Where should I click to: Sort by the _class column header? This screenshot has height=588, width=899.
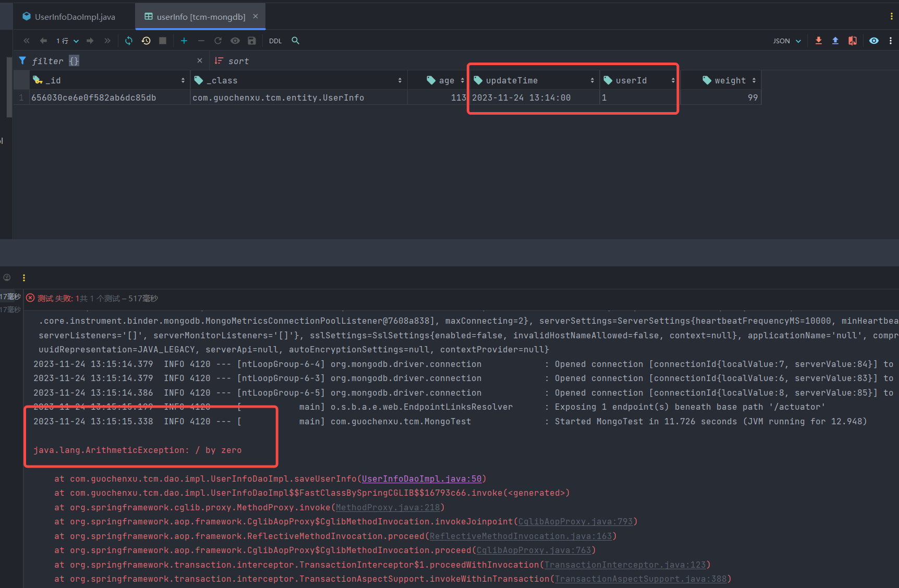298,80
